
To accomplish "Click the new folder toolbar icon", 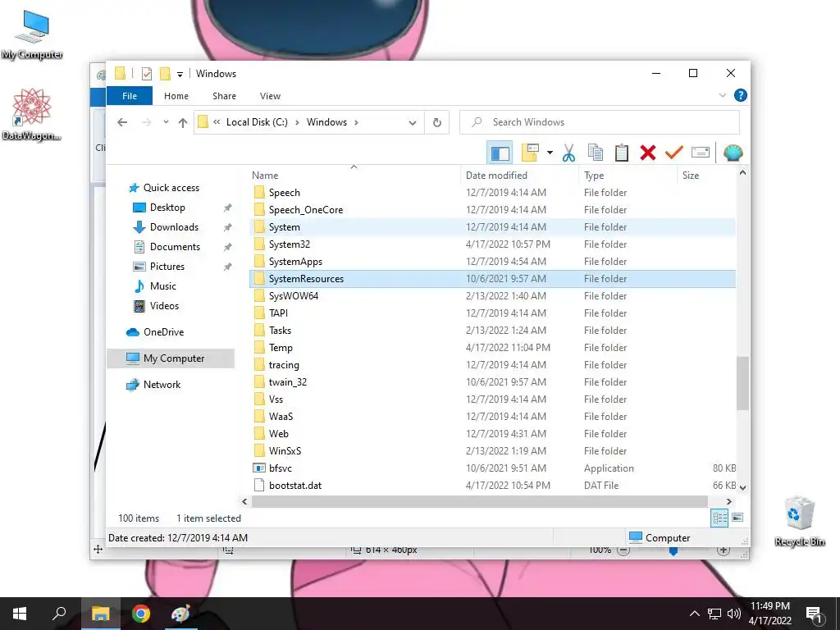I will coord(530,153).
